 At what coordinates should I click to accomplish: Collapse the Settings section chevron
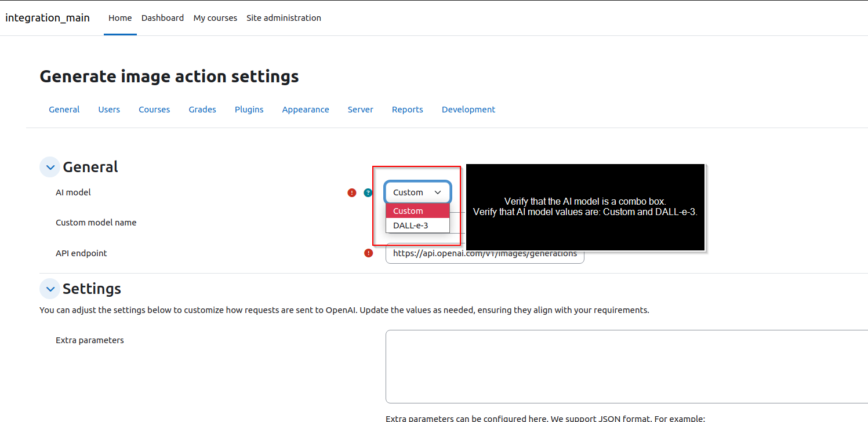(50, 289)
